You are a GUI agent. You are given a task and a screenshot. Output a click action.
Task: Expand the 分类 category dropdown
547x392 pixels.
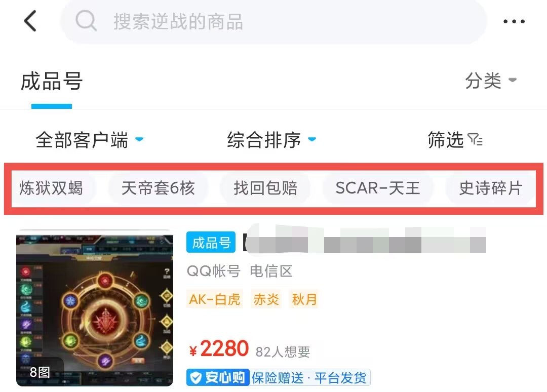click(x=491, y=80)
